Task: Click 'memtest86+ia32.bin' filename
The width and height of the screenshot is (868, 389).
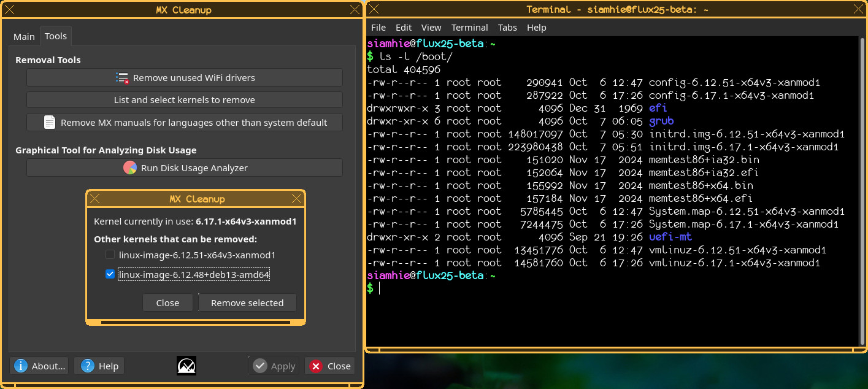Action: 704,160
